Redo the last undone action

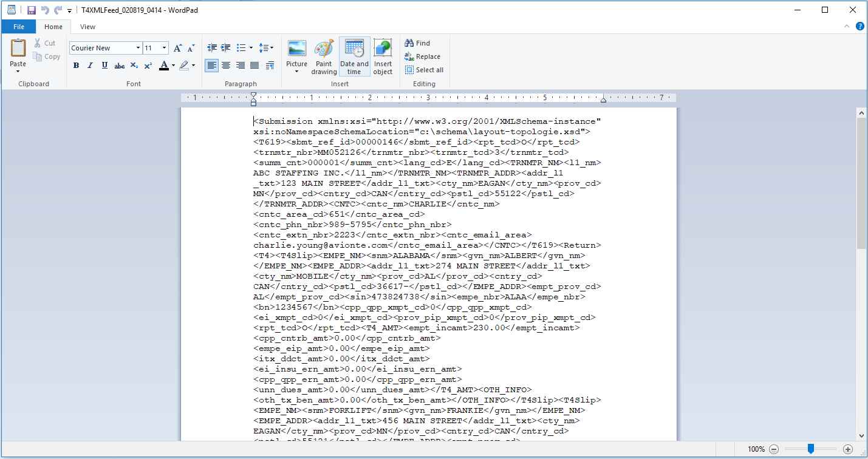point(58,10)
